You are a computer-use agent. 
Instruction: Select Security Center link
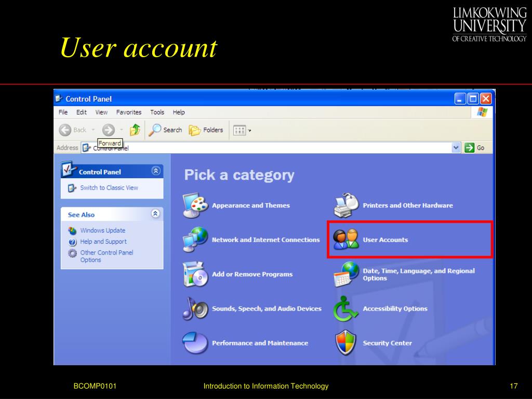[x=388, y=343]
